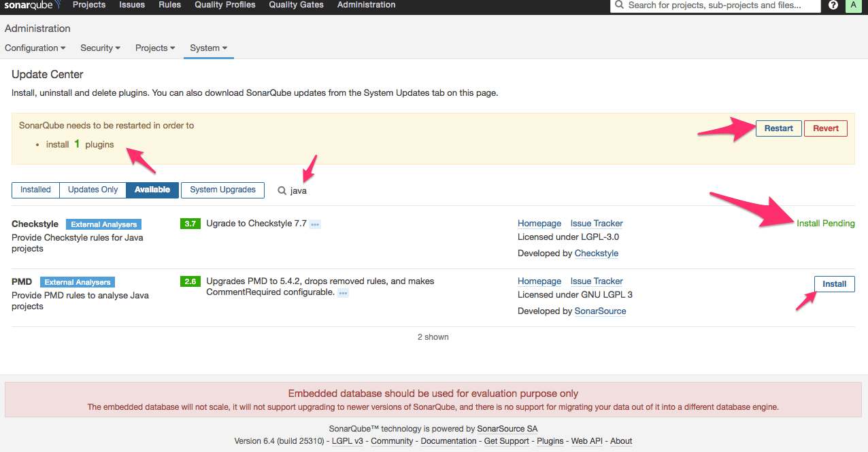Open Administration in top navigation

click(x=367, y=5)
